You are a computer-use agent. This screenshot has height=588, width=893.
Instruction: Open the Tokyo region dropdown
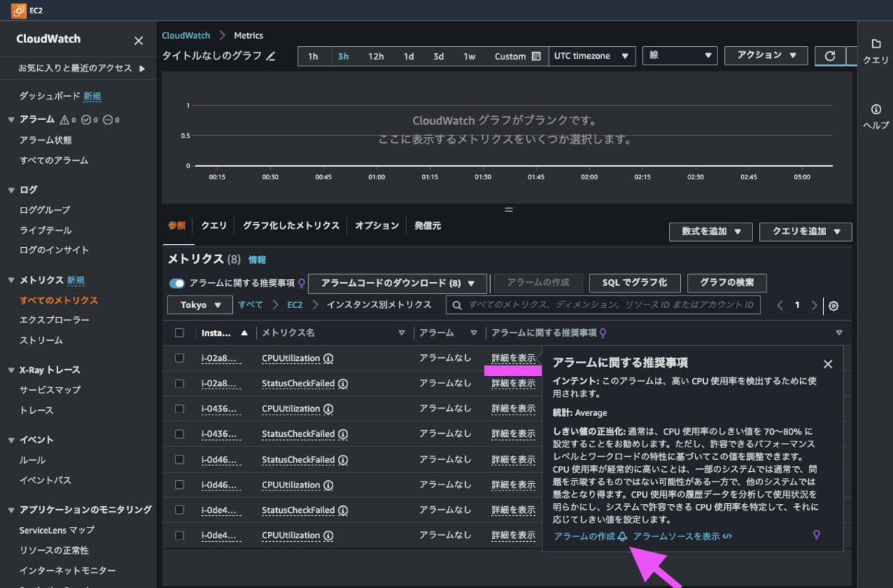coord(200,305)
